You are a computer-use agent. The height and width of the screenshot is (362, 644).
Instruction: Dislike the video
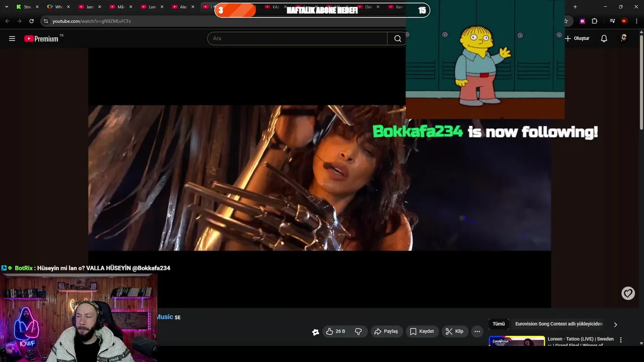(x=358, y=331)
